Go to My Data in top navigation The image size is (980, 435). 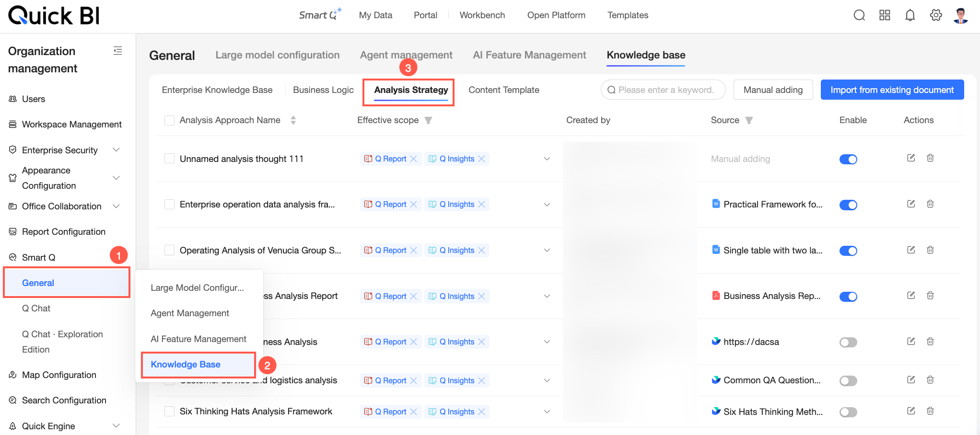pyautogui.click(x=375, y=15)
